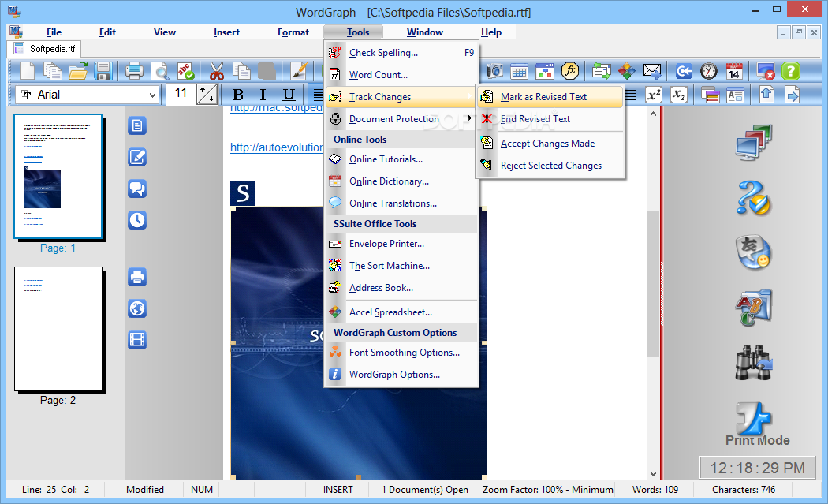Viewport: 828px width, 504px height.
Task: Expand Document Protection submenu
Action: (401, 119)
